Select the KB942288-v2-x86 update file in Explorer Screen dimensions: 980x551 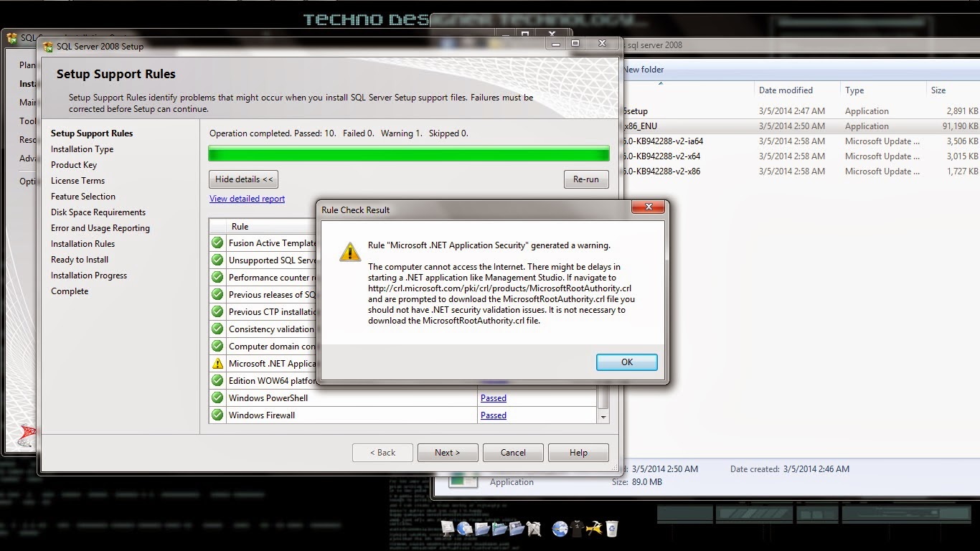801,171
